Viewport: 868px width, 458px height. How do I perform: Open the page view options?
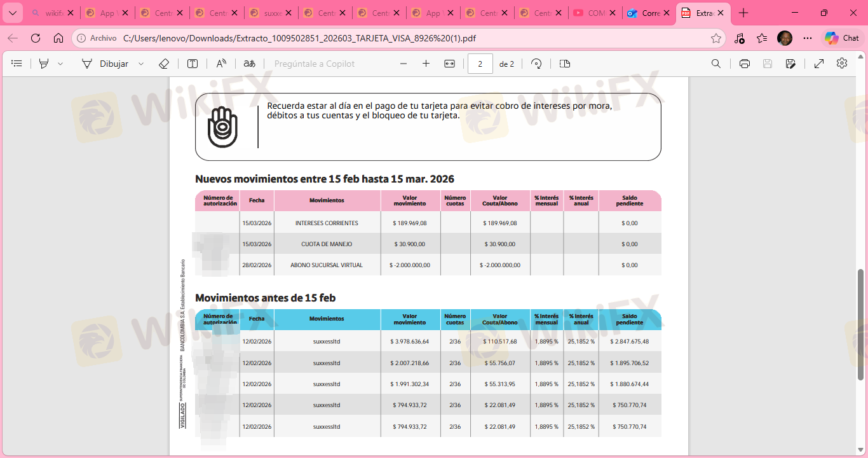565,64
